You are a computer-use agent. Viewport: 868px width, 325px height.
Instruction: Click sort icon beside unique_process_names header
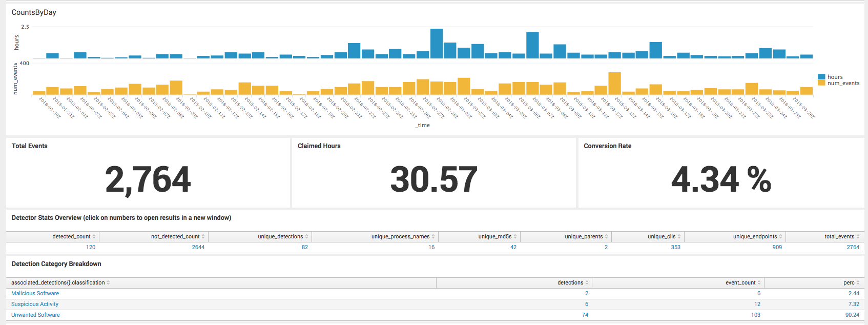click(x=433, y=236)
